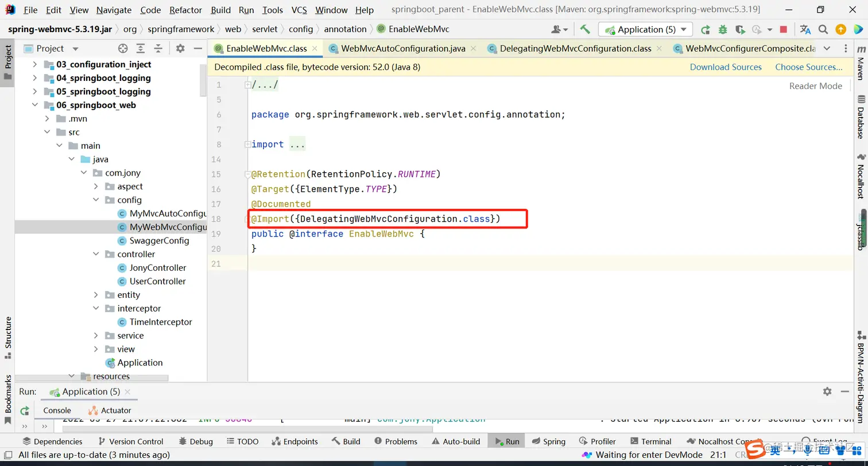Expand the 04_springboot_logging module
The height and width of the screenshot is (466, 868).
point(34,78)
